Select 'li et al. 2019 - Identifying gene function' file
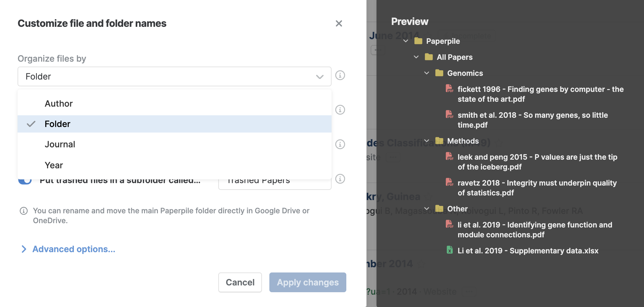Screen dimensions: 644x307 point(535,230)
